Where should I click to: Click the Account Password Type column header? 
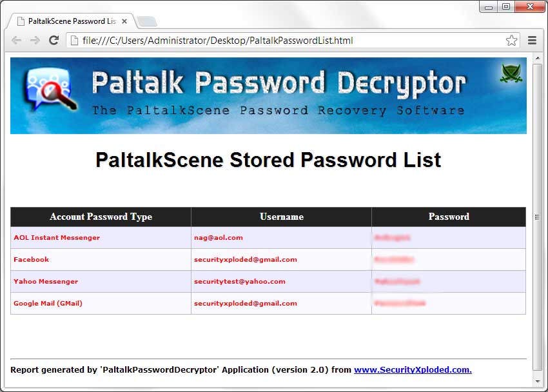(x=101, y=217)
